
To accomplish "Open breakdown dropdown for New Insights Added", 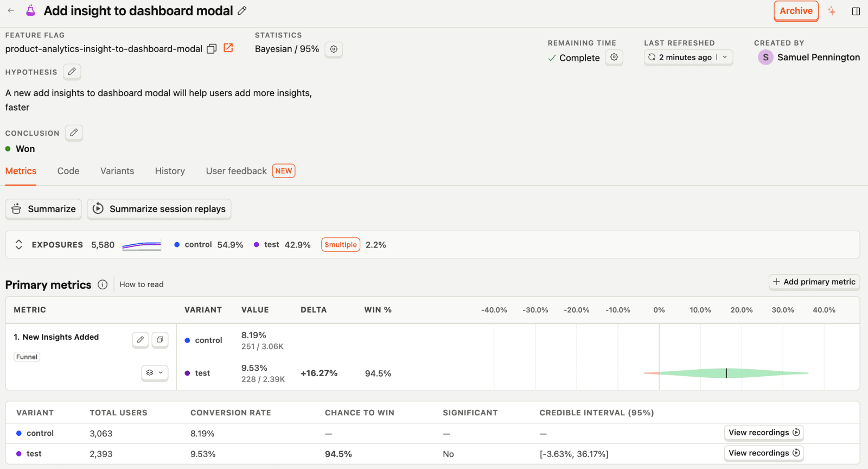I will click(155, 373).
